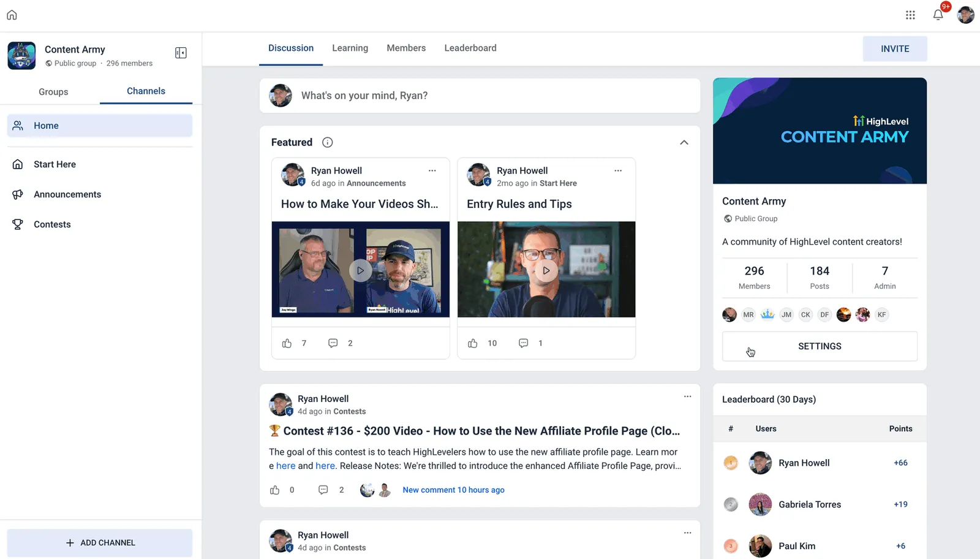View the 184 Posts count
Screen dimensions: 980x559
(x=820, y=278)
